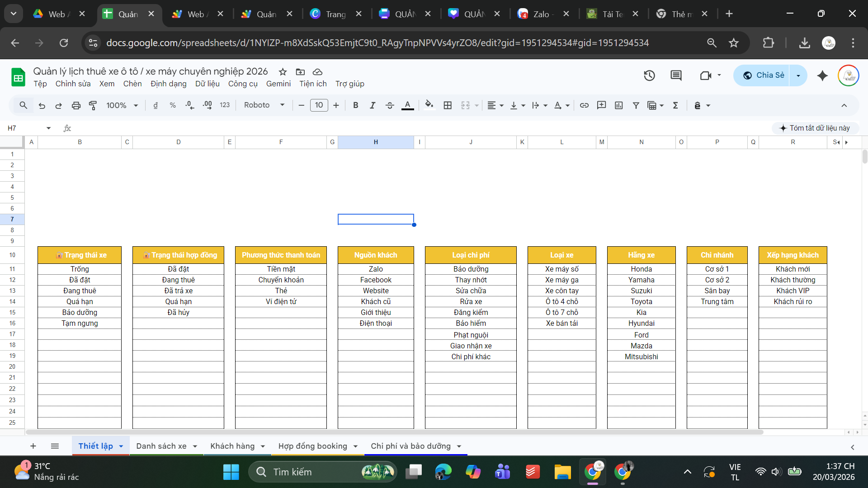Viewport: 868px width, 488px height.
Task: Expand the Khách hàng sheet tab menu
Action: pyautogui.click(x=264, y=446)
